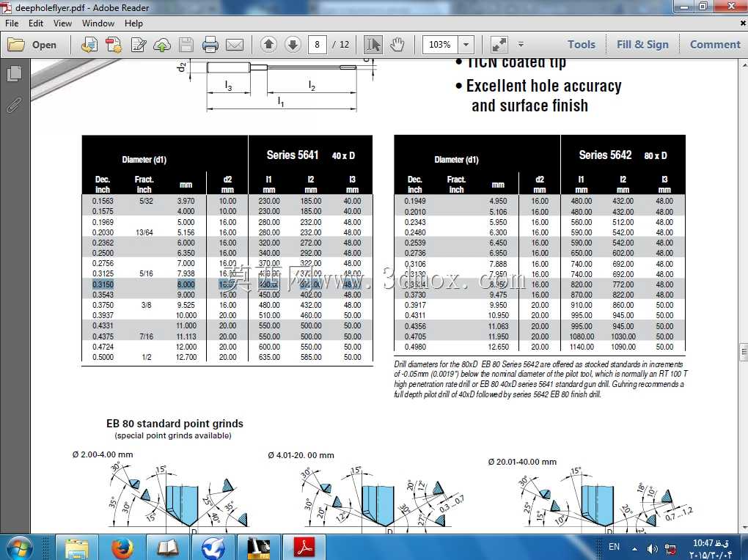Click the 0.4980 cell in Series 5642 table
Screen dimensions: 748x560
coord(415,347)
